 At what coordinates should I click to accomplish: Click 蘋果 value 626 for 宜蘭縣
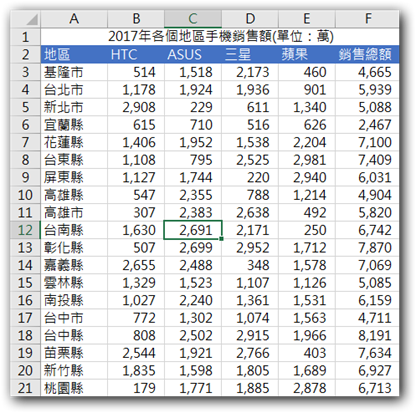(x=307, y=125)
